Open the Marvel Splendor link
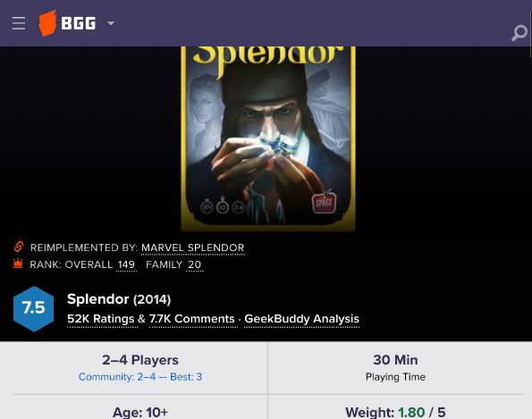This screenshot has height=419, width=532. [193, 247]
